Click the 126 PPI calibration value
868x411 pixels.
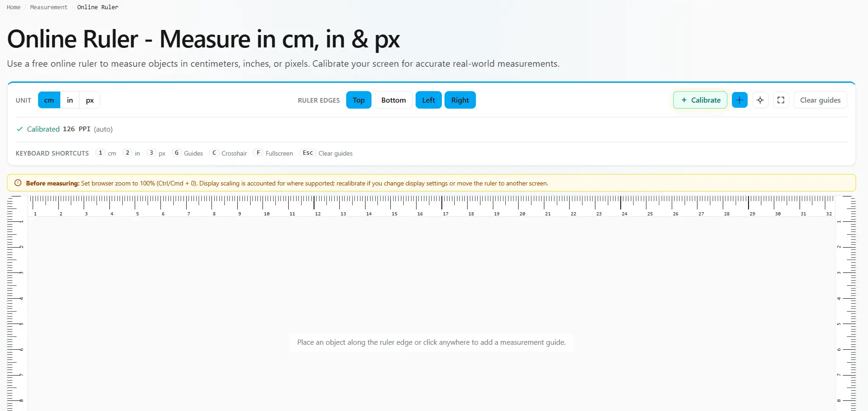coord(76,129)
